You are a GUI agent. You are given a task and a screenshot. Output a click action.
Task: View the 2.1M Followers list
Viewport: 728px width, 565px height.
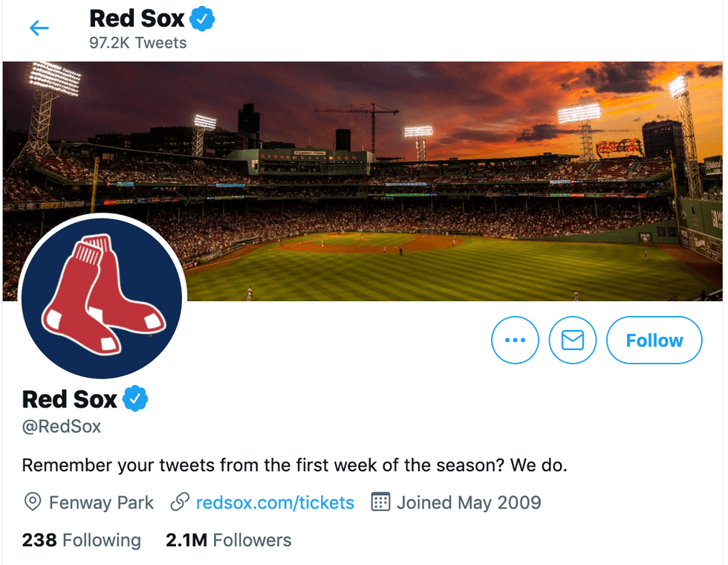(x=228, y=540)
